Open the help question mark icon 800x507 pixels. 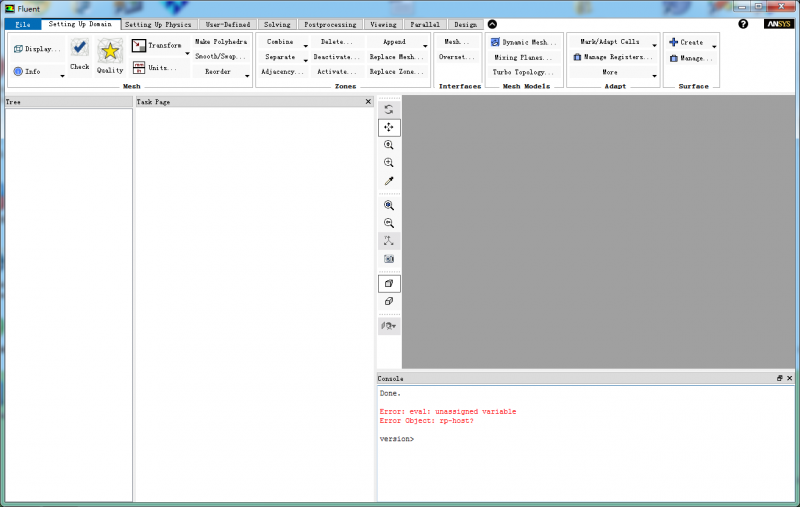(743, 24)
